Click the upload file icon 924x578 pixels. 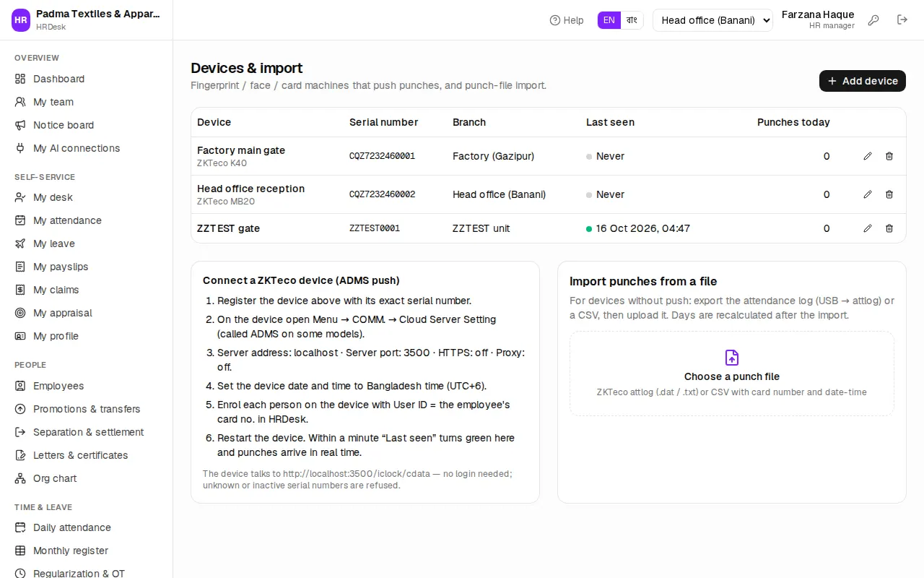[732, 358]
